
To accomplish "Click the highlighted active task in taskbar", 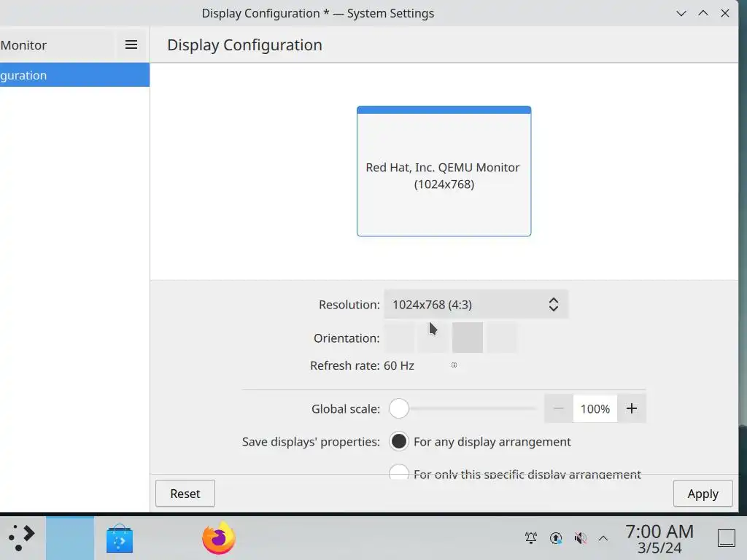I will [70, 538].
